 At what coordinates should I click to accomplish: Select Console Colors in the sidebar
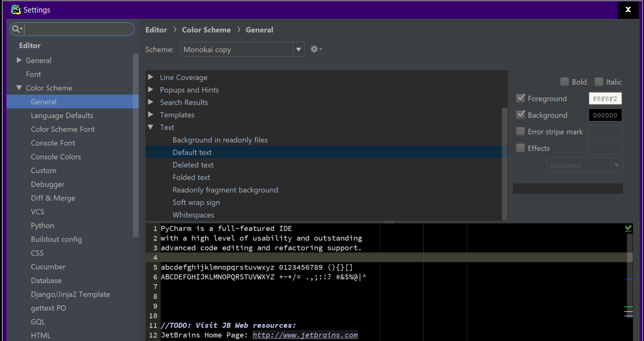(x=57, y=156)
